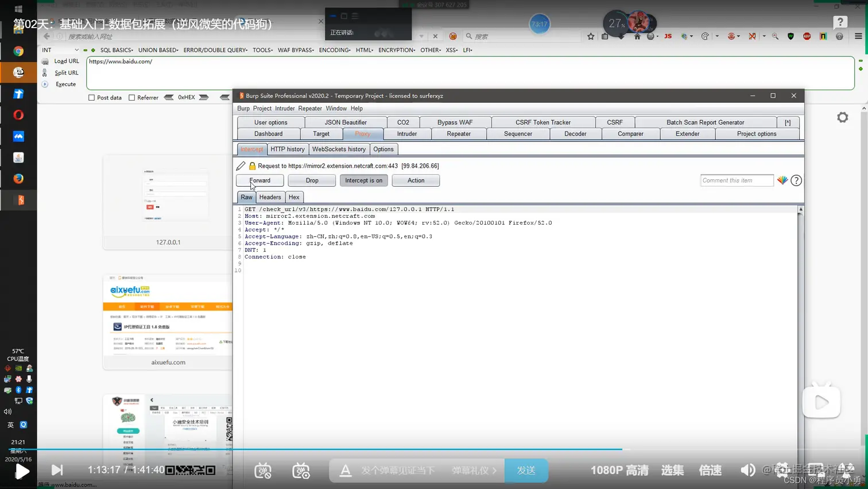Open the TOOLS dropdown in HackBar
The height and width of the screenshot is (489, 868).
[262, 50]
